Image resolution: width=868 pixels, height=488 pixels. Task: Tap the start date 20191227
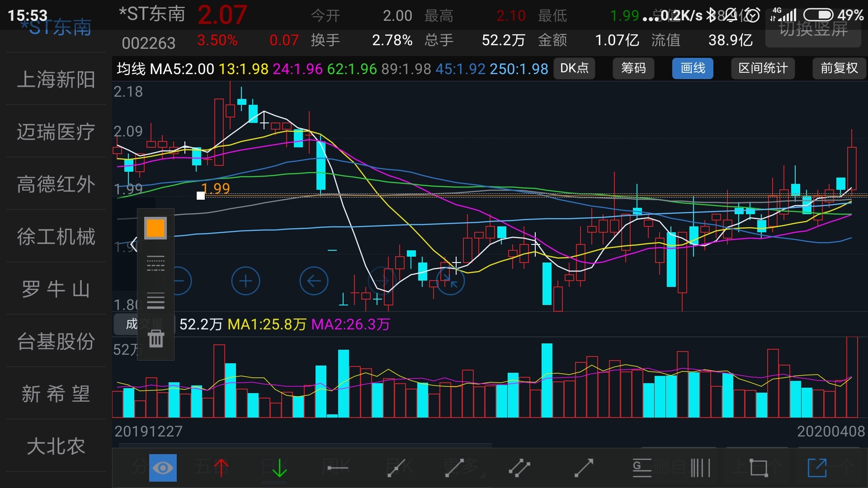click(148, 431)
